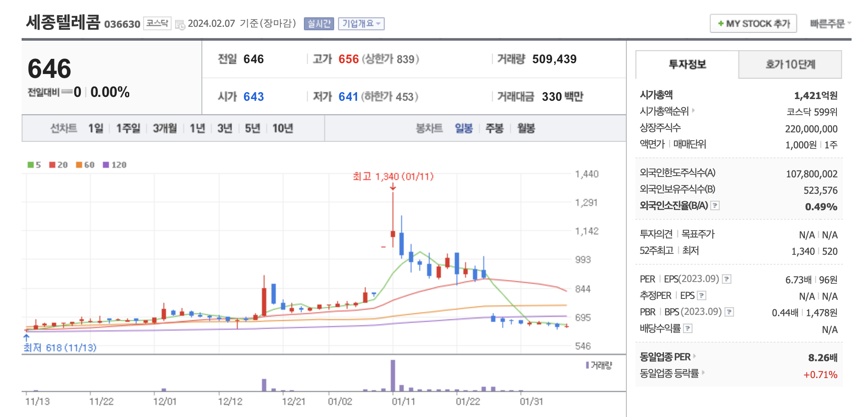Image resolution: width=868 pixels, height=417 pixels.
Task: Click the 거래량 value 509,439
Action: [554, 59]
